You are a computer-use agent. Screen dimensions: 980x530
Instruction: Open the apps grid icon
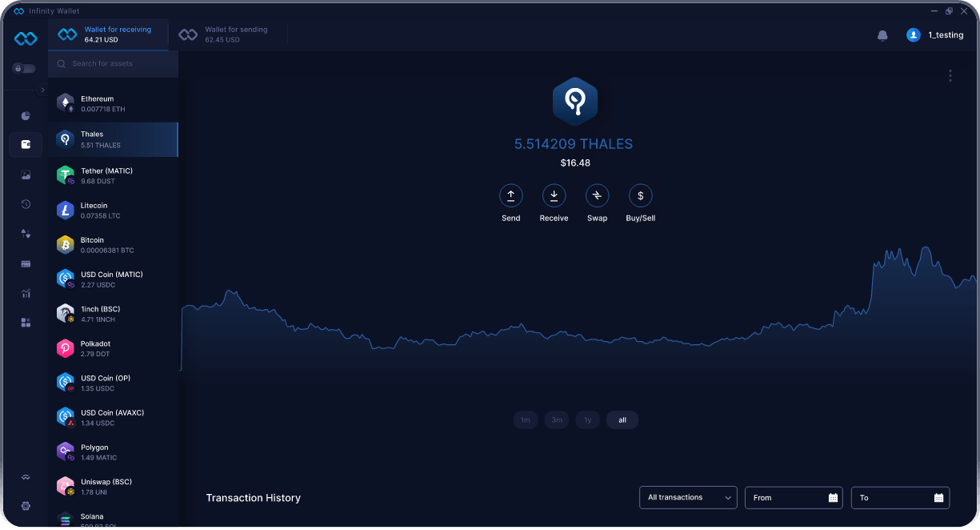click(26, 323)
